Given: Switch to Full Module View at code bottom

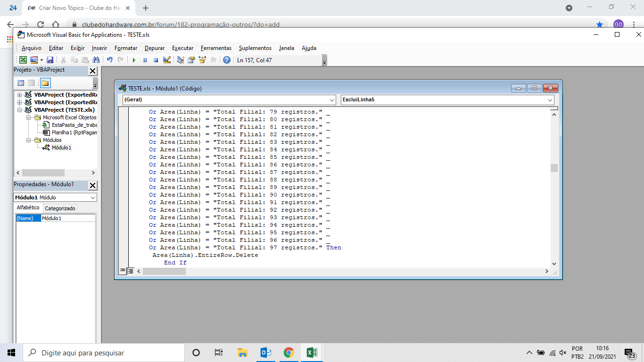Looking at the screenshot, I should tap(131, 271).
